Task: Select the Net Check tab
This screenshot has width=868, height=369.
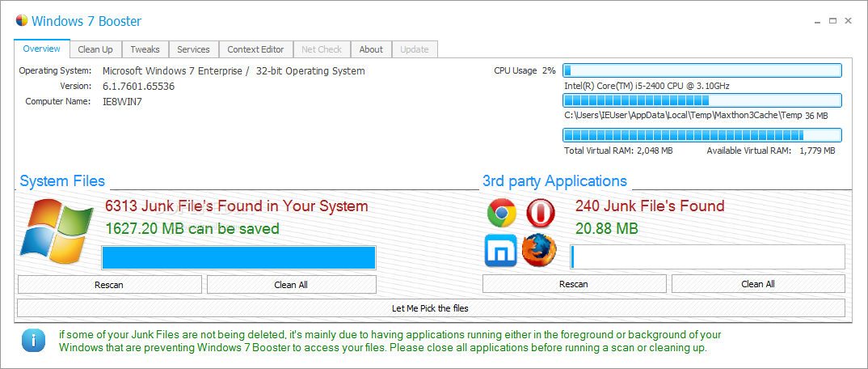Action: pos(322,49)
